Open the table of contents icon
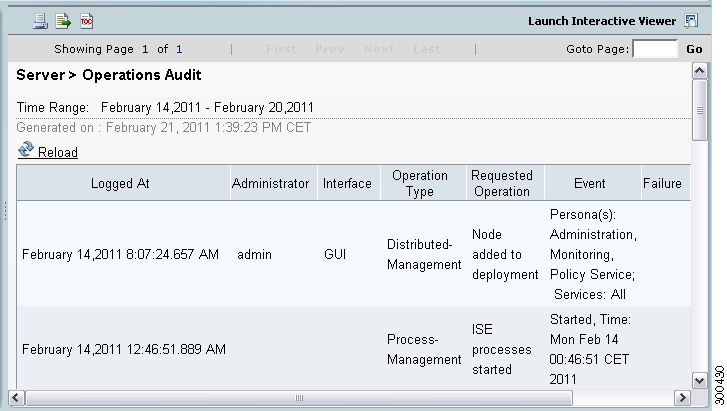727x411 pixels. click(87, 21)
